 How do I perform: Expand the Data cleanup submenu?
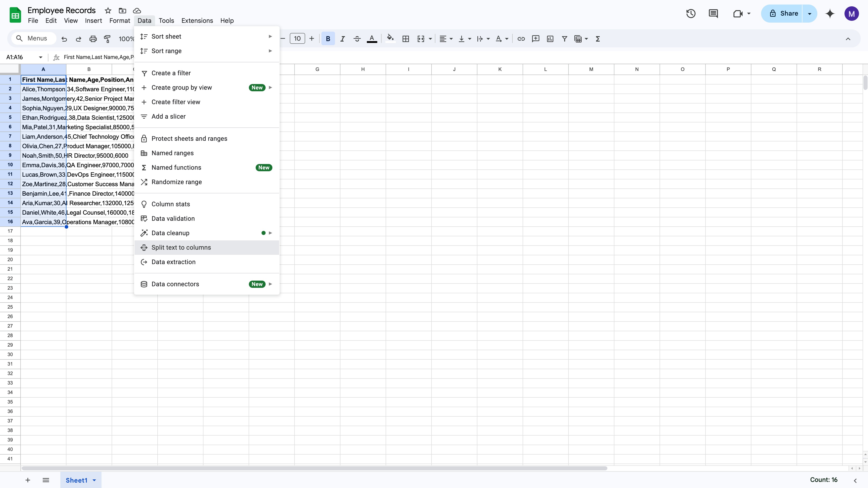(x=207, y=233)
